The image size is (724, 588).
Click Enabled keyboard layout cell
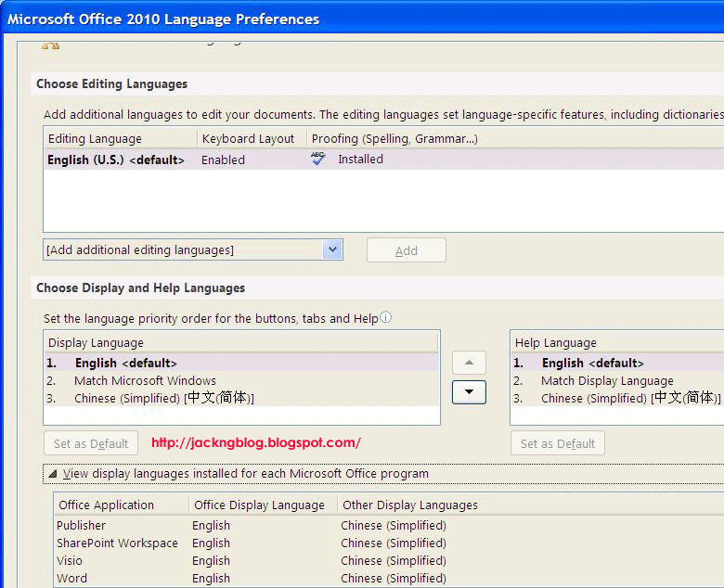tap(223, 160)
